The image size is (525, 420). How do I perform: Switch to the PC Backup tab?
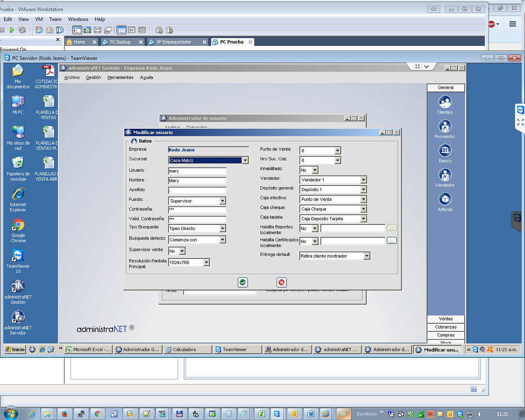(120, 42)
